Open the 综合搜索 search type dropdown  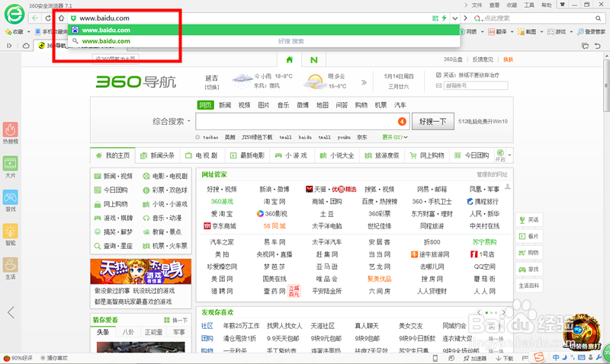172,122
